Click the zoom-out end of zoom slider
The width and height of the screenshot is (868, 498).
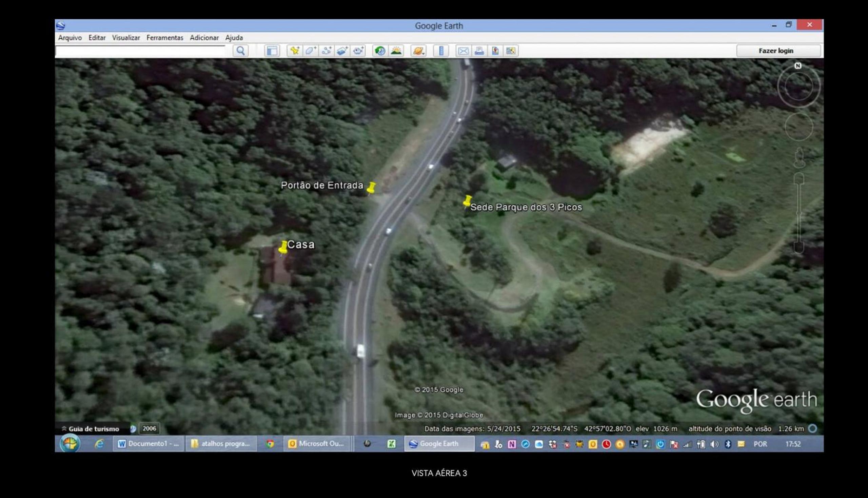[x=799, y=248]
